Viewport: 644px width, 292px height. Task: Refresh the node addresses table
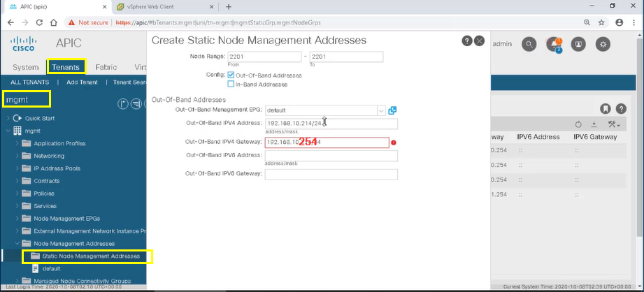point(579,124)
